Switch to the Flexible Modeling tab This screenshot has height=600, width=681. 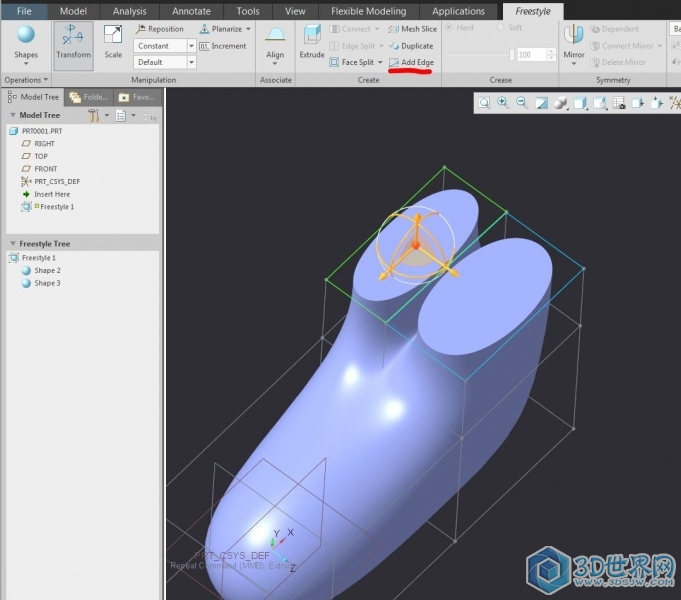click(x=369, y=11)
